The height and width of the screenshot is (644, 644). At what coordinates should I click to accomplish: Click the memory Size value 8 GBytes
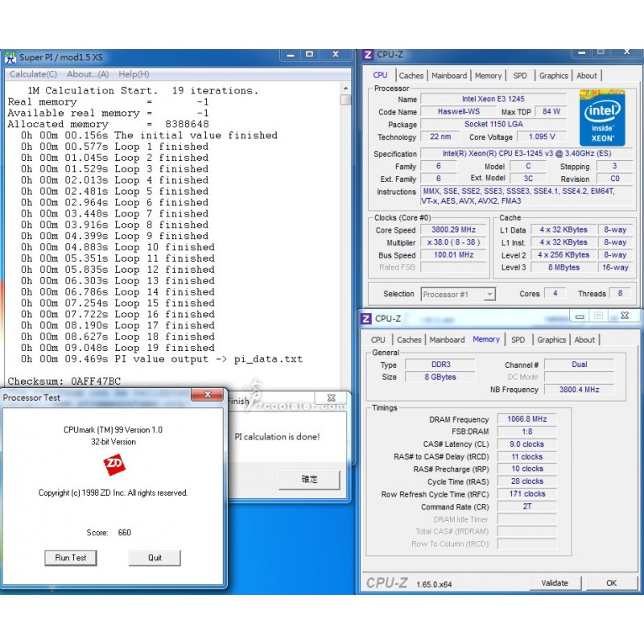[x=440, y=377]
